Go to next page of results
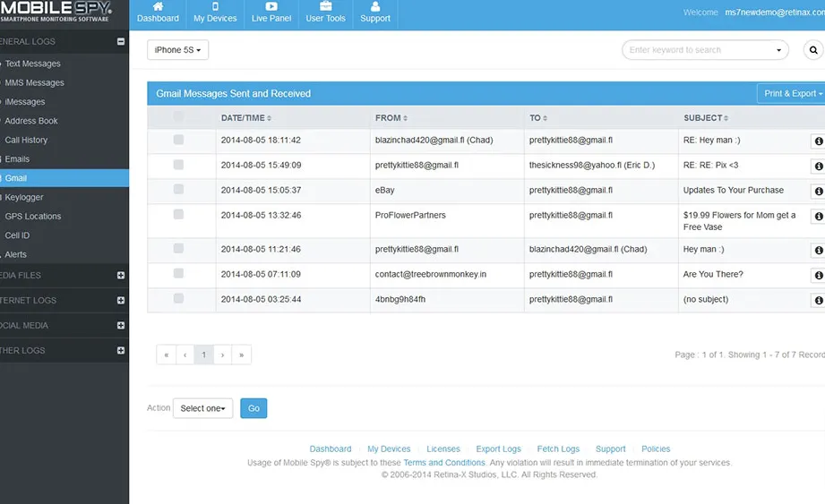Viewport: 825px width, 504px height. click(x=222, y=355)
